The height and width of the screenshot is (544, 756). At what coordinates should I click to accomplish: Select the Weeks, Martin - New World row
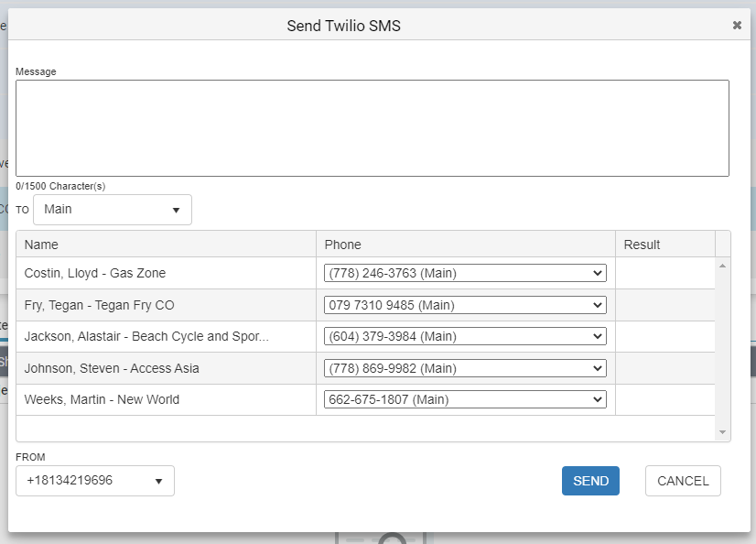pos(365,399)
